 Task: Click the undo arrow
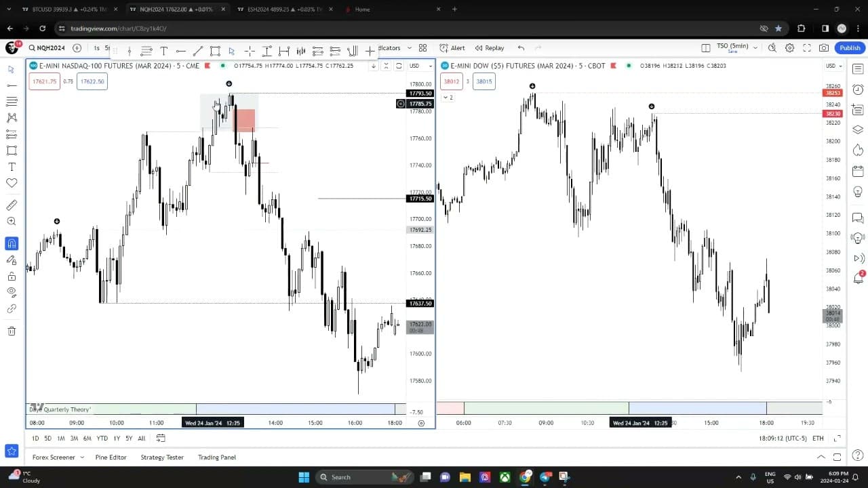pos(521,48)
